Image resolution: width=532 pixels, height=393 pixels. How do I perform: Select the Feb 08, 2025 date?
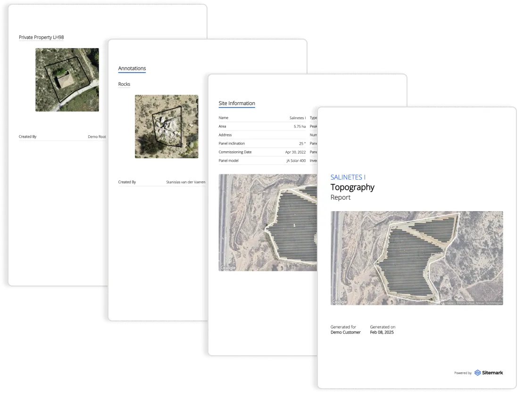[x=382, y=332]
